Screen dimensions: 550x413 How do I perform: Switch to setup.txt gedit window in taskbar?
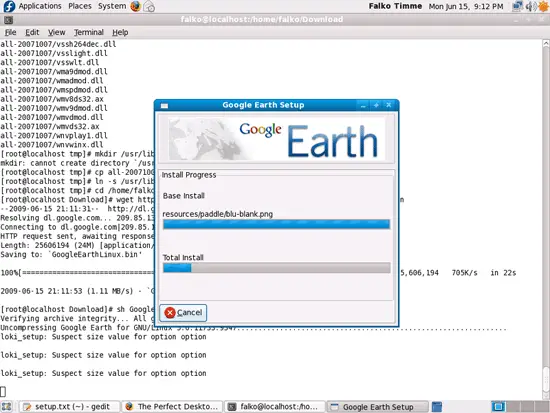click(x=69, y=407)
